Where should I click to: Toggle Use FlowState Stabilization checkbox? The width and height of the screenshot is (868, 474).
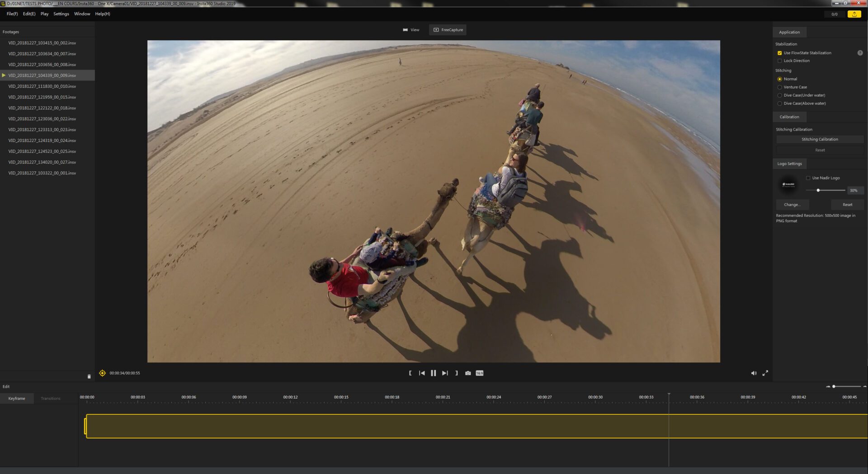coord(779,53)
